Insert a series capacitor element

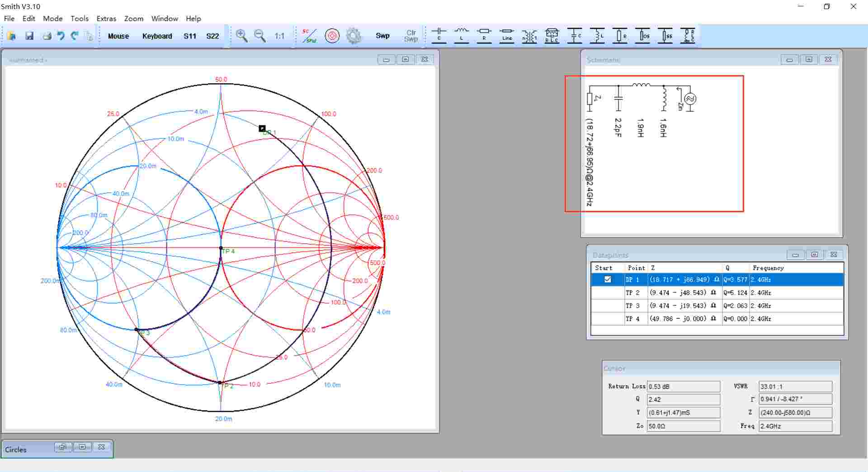[439, 35]
